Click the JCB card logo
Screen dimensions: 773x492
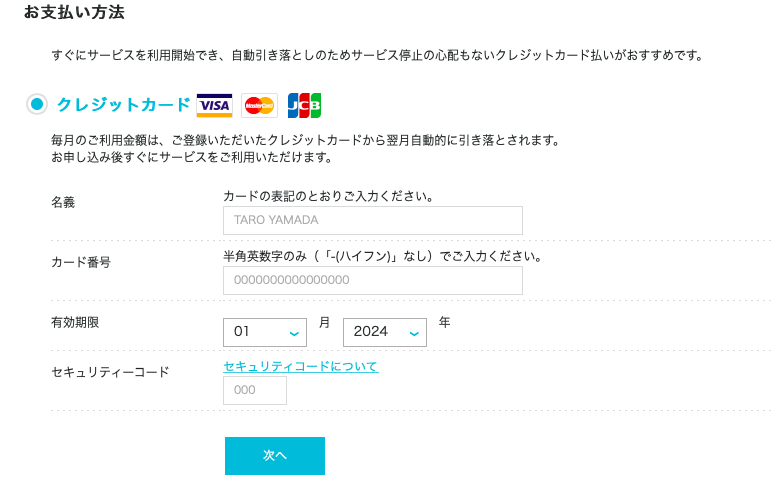(304, 105)
